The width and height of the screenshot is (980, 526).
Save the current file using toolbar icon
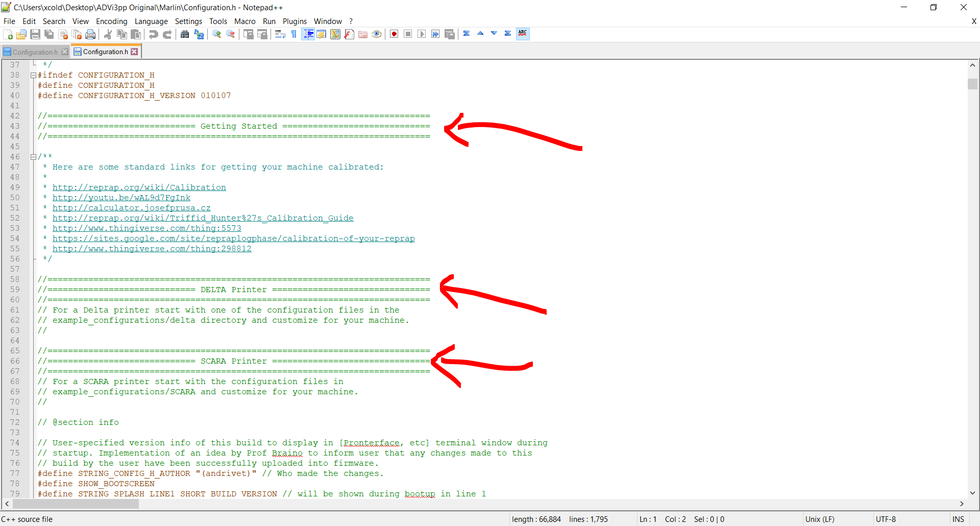click(35, 34)
